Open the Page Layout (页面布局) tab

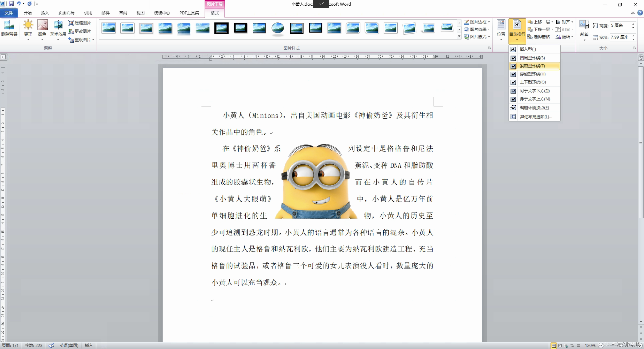pyautogui.click(x=66, y=13)
